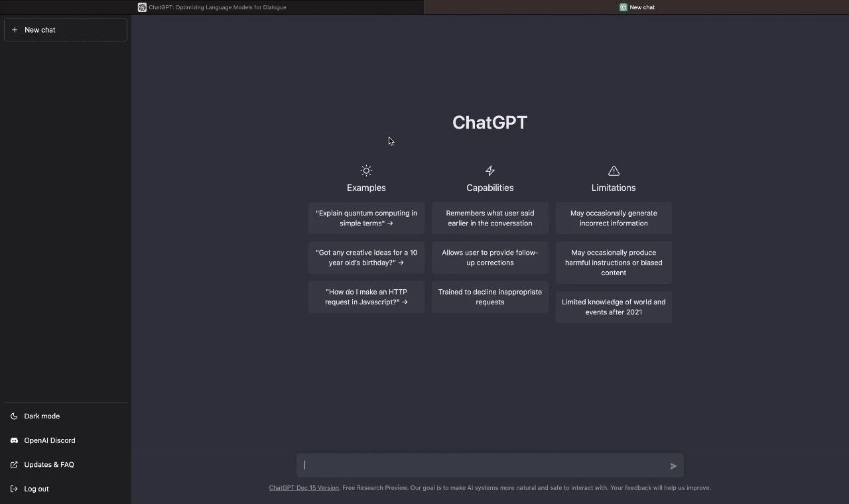This screenshot has width=849, height=504.
Task: Choose the HTTP request in Javascript example
Action: [366, 297]
